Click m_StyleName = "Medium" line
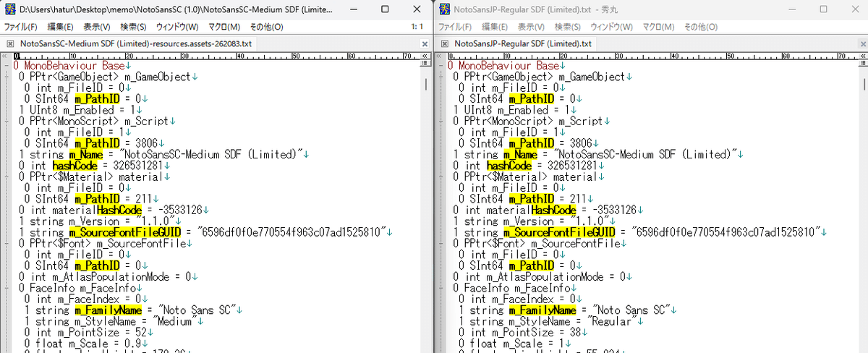This screenshot has height=353, width=868. coord(113,320)
